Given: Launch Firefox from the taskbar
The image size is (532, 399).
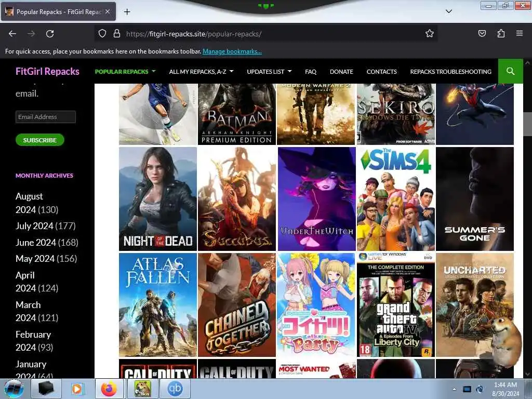Looking at the screenshot, I should coord(109,389).
